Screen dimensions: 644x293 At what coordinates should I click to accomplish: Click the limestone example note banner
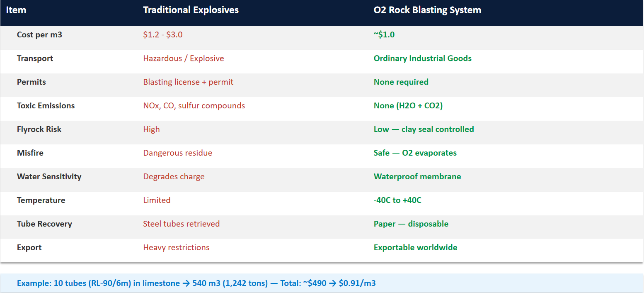point(196,283)
